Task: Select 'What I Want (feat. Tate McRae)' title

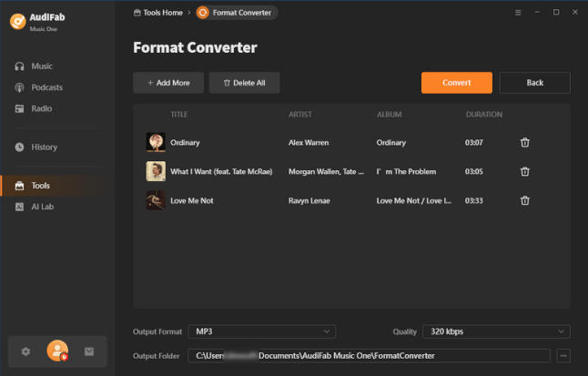Action: pos(221,171)
